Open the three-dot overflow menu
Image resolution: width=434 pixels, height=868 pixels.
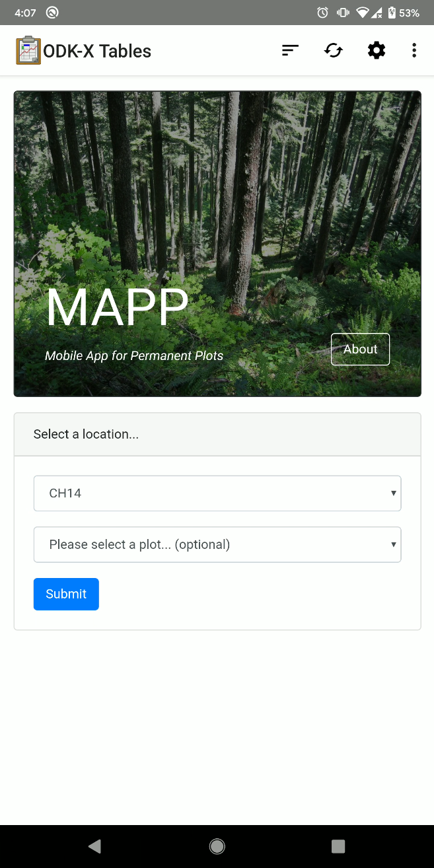point(414,50)
